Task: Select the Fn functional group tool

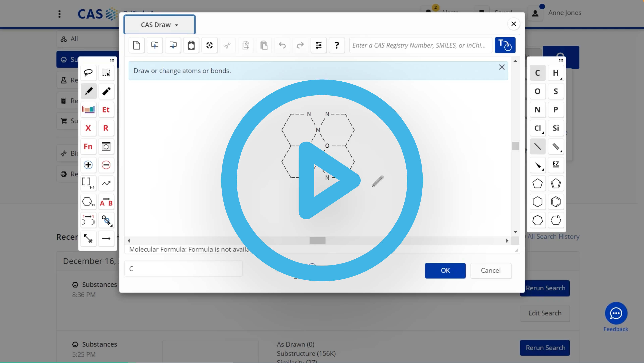Action: pyautogui.click(x=88, y=146)
